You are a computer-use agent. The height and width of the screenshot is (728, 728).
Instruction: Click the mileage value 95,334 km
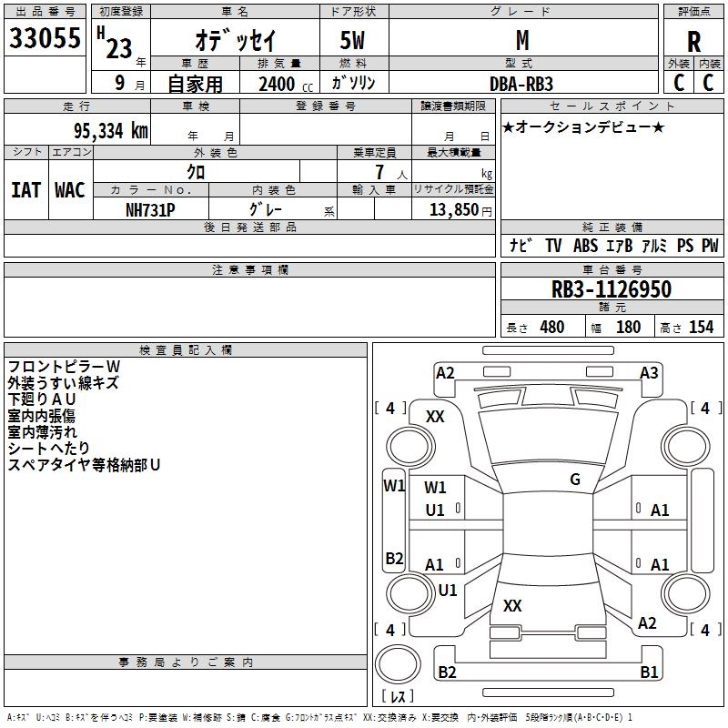coord(110,131)
